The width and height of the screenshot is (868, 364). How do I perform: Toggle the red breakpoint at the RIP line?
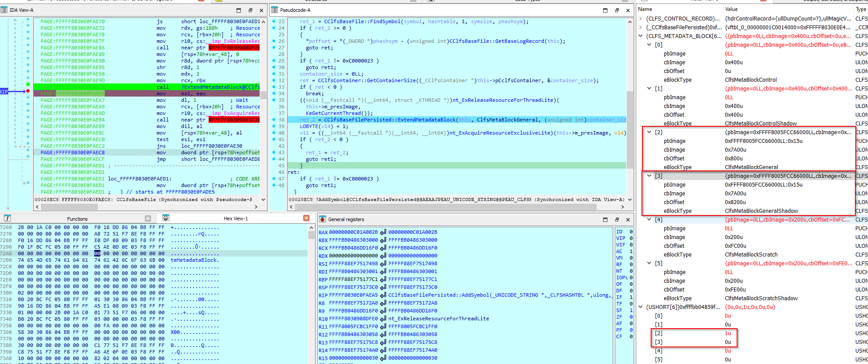[28, 91]
